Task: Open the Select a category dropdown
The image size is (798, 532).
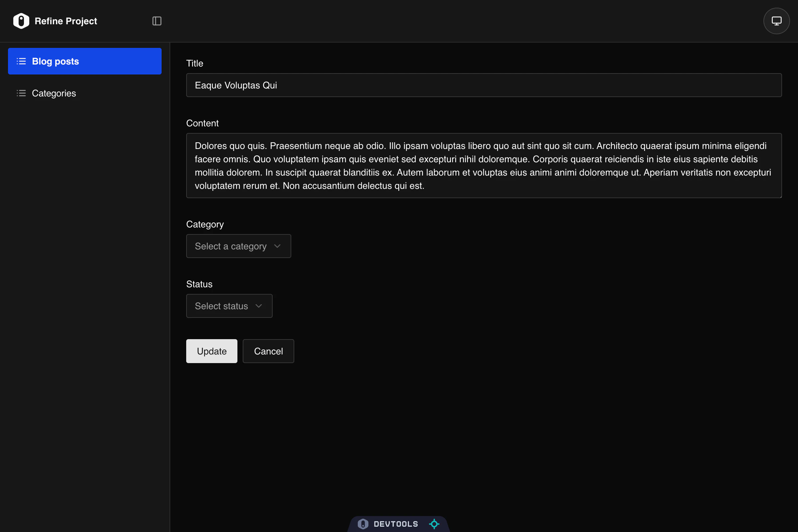Action: coord(238,246)
